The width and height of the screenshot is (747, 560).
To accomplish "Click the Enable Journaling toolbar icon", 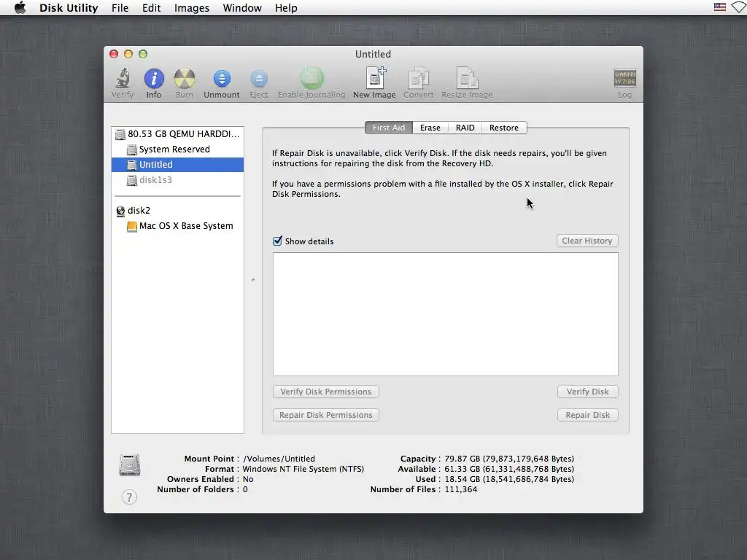I will 311,78.
